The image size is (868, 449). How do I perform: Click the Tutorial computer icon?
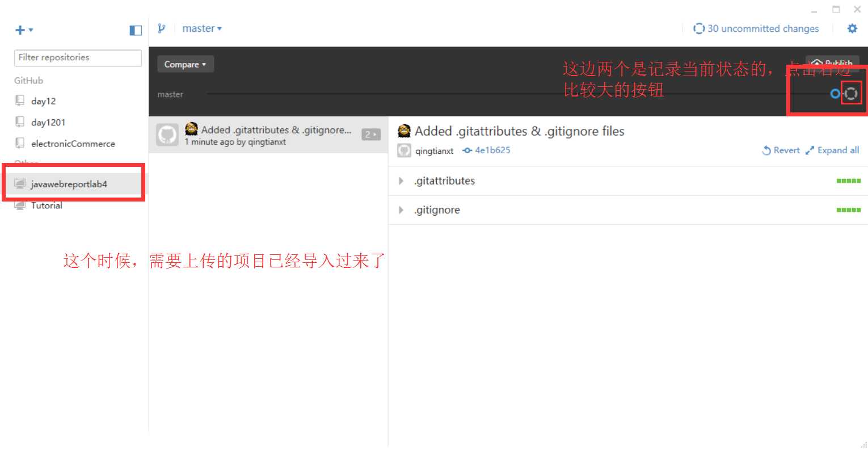[x=20, y=205]
